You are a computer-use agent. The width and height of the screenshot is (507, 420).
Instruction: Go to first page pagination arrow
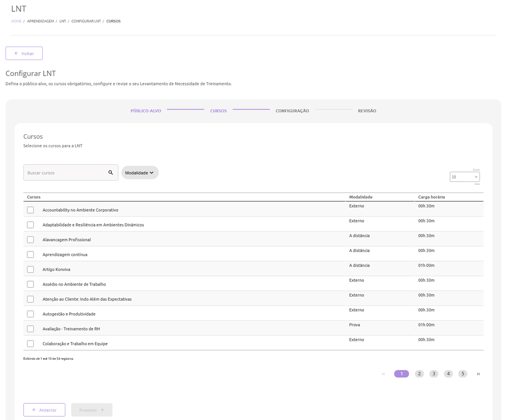pos(383,374)
